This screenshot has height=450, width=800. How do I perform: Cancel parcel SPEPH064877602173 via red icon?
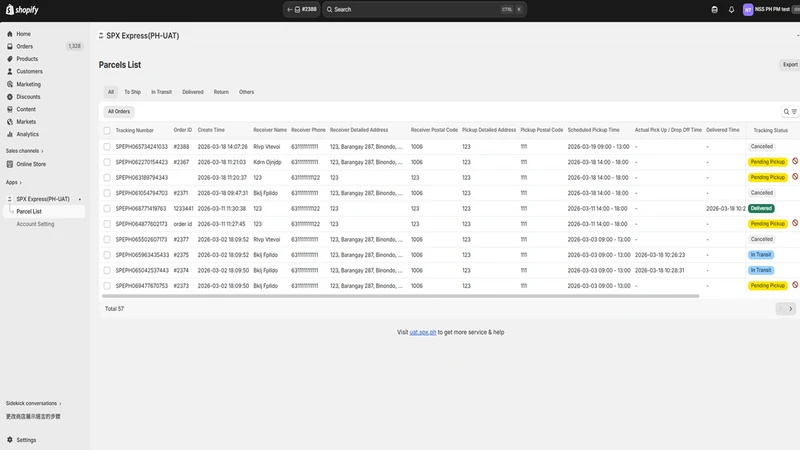(x=795, y=223)
